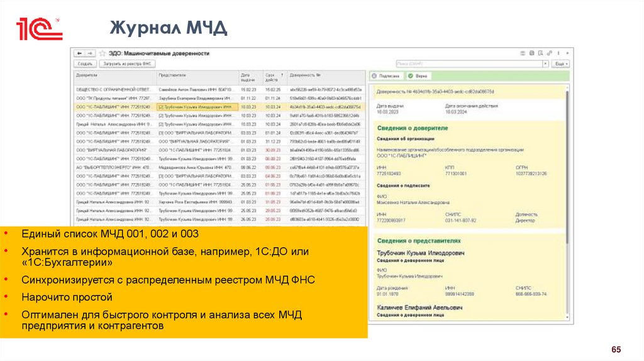Click the link icon in the window header
The image size is (644, 361).
pos(550,53)
